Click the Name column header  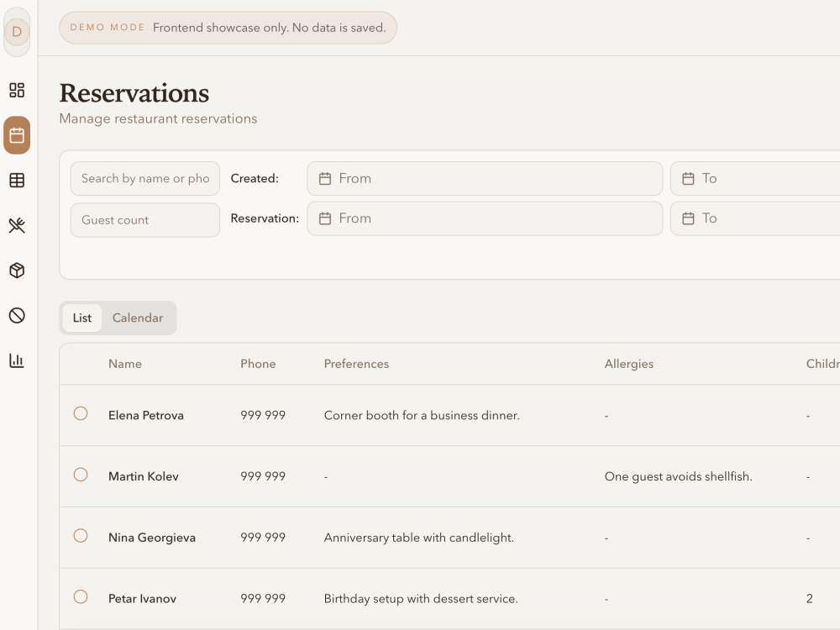[x=125, y=364]
